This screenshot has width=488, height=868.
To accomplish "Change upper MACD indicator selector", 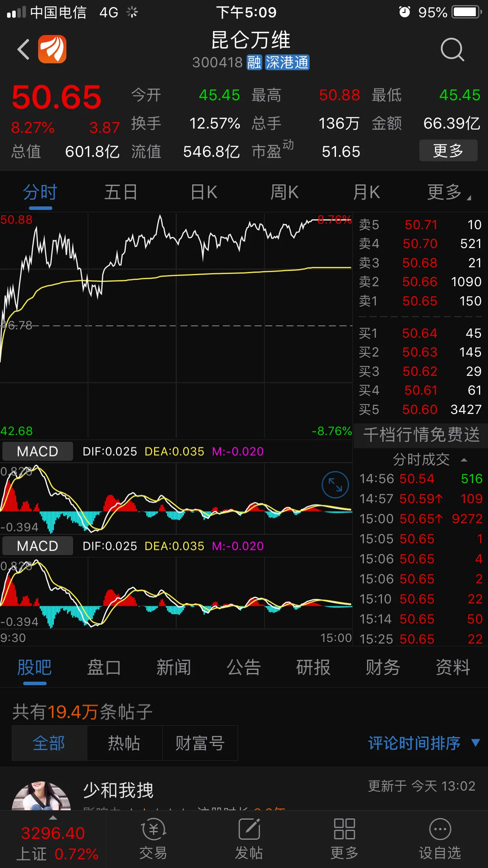I will click(38, 451).
